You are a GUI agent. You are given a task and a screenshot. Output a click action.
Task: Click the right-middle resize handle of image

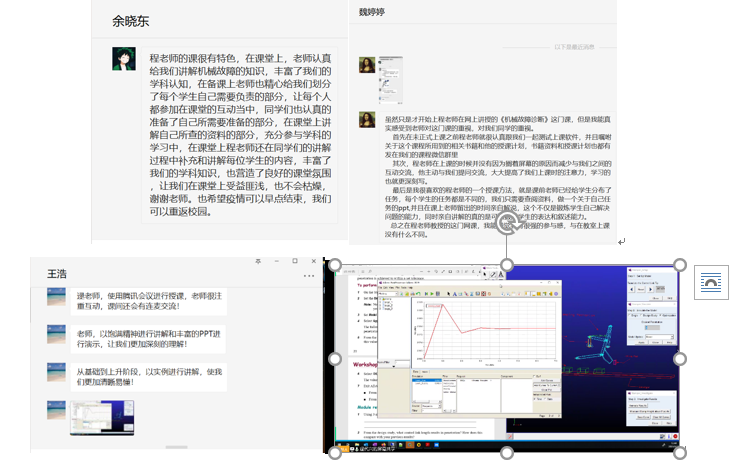(x=680, y=358)
